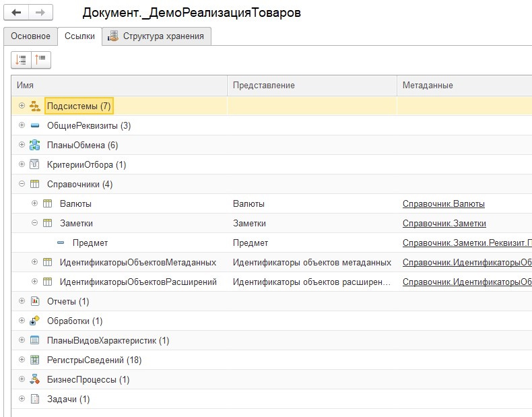Collapse the Заметки node

tap(34, 223)
